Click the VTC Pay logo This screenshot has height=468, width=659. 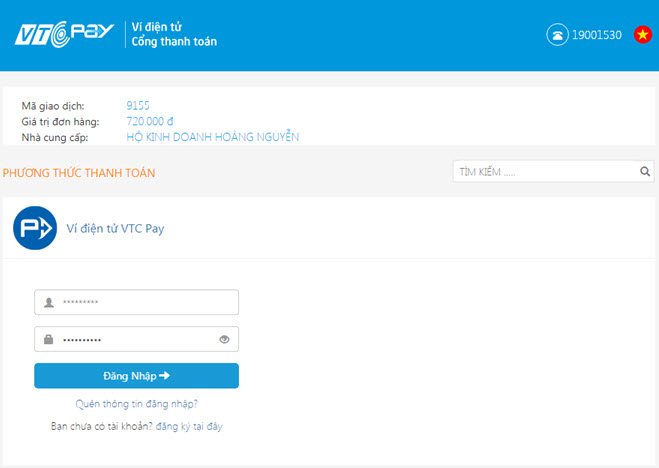point(64,34)
